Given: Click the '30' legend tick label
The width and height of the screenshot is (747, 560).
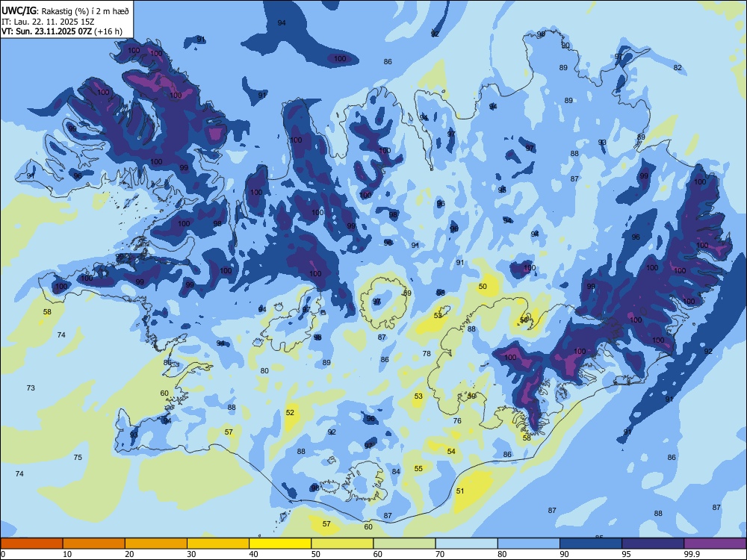Looking at the screenshot, I should pyautogui.click(x=191, y=554).
